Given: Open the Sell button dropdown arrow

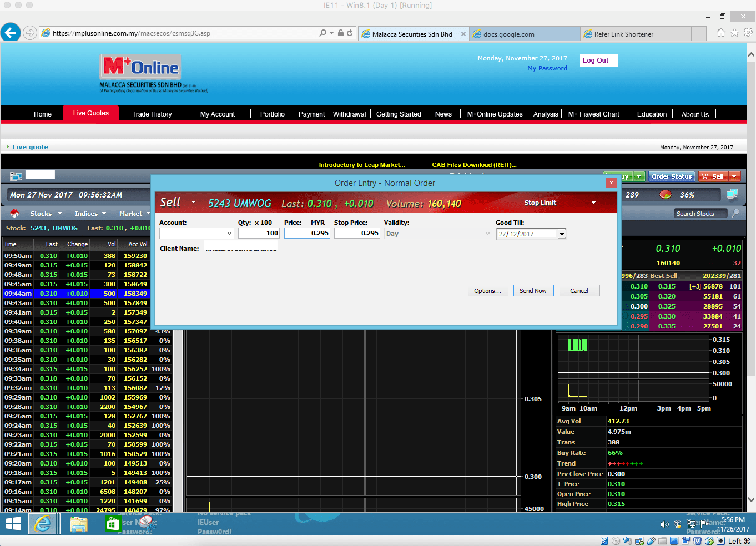Looking at the screenshot, I should (x=734, y=176).
